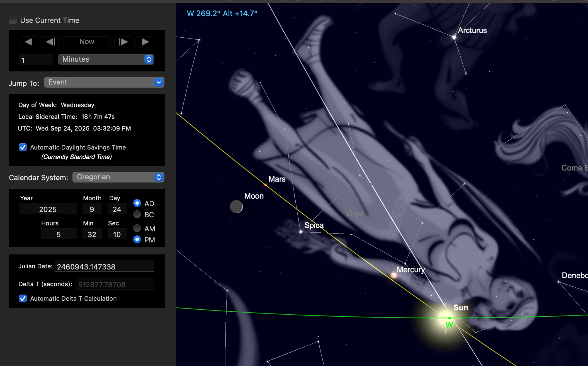This screenshot has height=366, width=588.
Task: Click the Julian Date field
Action: point(105,267)
